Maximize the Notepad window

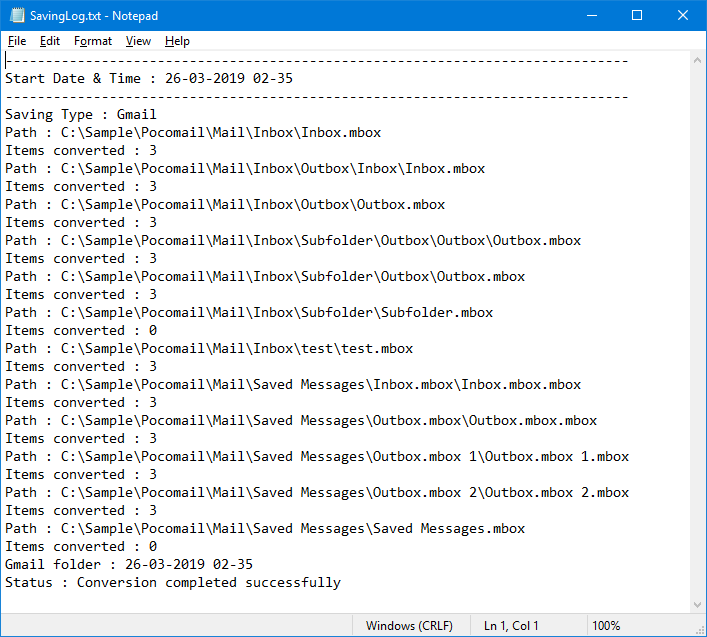pyautogui.click(x=636, y=16)
